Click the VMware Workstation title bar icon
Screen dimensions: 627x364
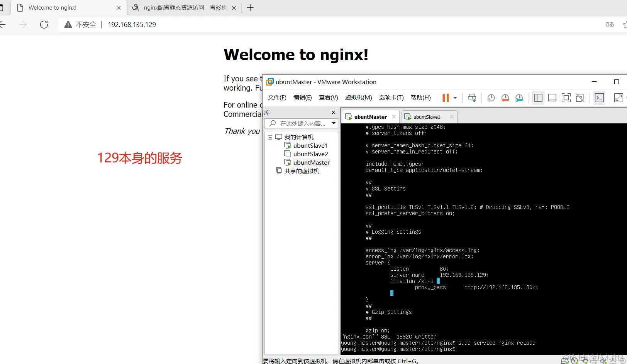coord(269,82)
